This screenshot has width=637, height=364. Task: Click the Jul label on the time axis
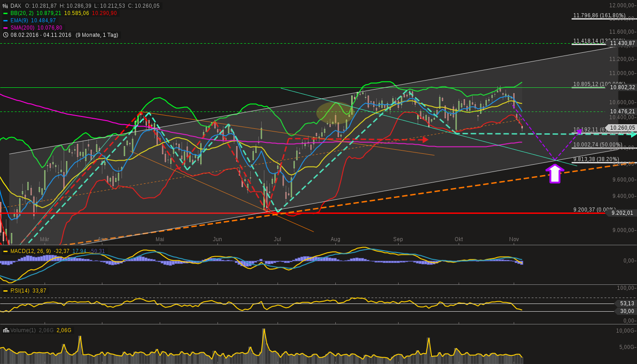[x=278, y=239]
